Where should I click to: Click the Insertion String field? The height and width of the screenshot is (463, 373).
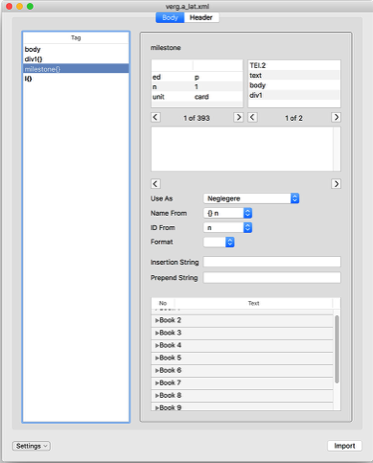click(272, 262)
